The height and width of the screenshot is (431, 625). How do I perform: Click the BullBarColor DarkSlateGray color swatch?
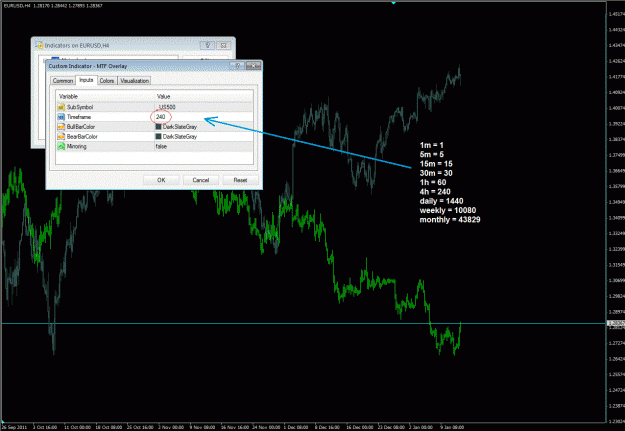coord(158,127)
